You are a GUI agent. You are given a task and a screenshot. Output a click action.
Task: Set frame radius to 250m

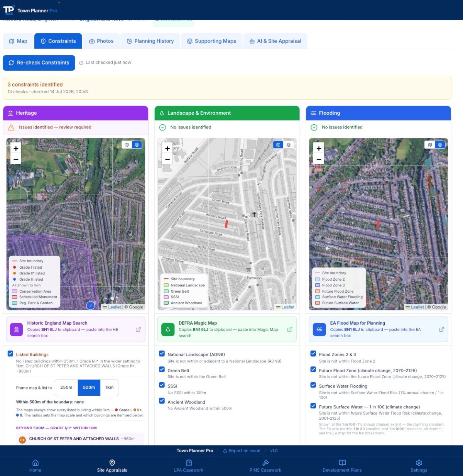[66, 388]
